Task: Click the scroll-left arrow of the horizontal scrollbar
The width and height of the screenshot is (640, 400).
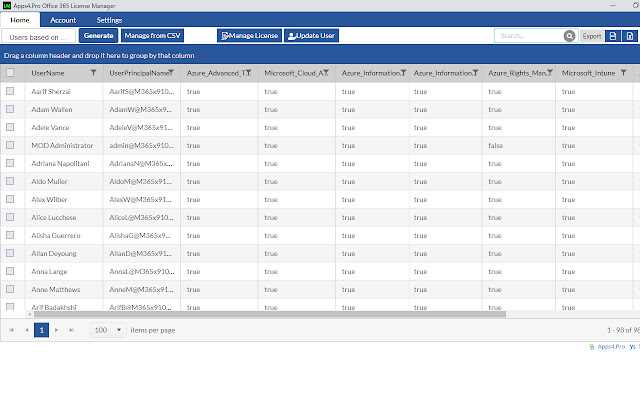Action: [29, 314]
